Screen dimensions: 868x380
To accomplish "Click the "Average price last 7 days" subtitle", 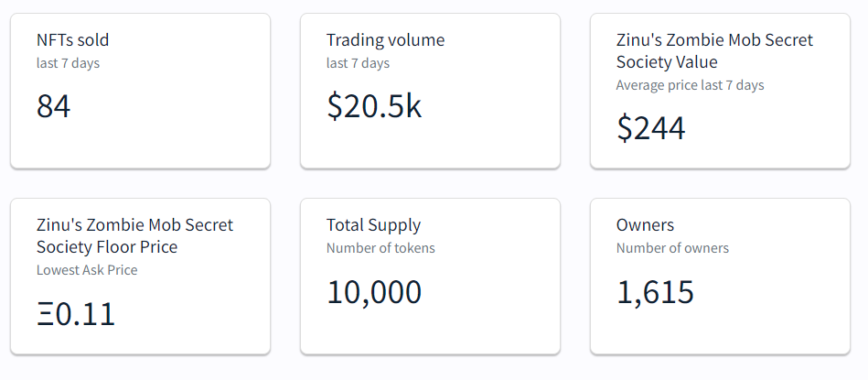I will (x=690, y=85).
